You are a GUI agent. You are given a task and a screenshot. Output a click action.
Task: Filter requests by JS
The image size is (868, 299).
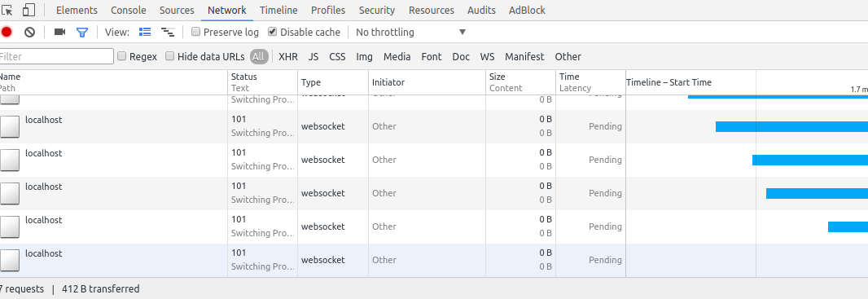[313, 56]
